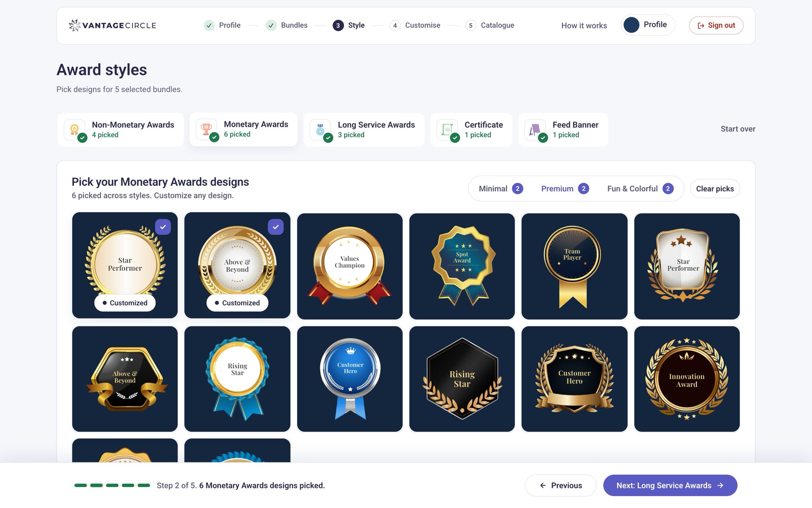Pick the Spot Award blue rosette design

tap(462, 266)
